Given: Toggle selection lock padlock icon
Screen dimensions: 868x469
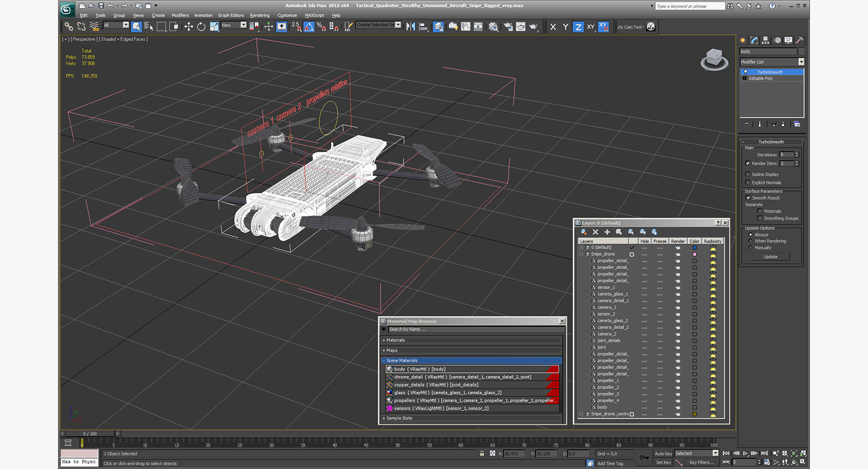Looking at the screenshot, I should (x=482, y=453).
